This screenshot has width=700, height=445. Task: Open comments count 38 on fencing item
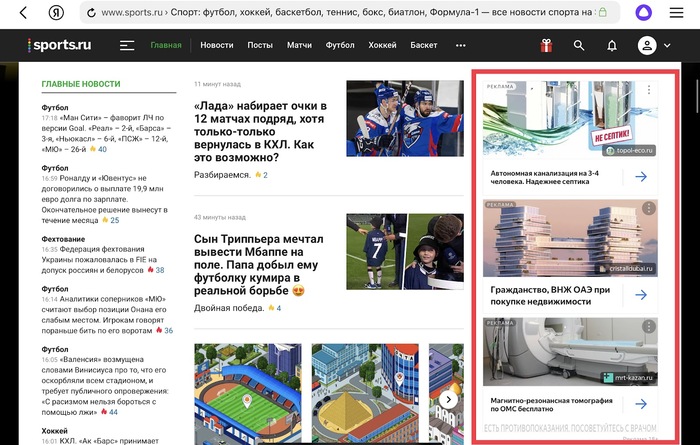(x=160, y=270)
